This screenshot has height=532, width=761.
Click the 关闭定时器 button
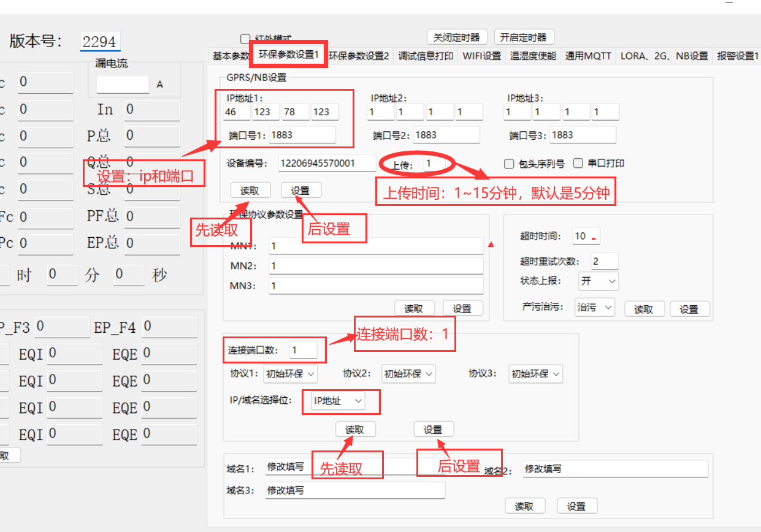pos(457,37)
